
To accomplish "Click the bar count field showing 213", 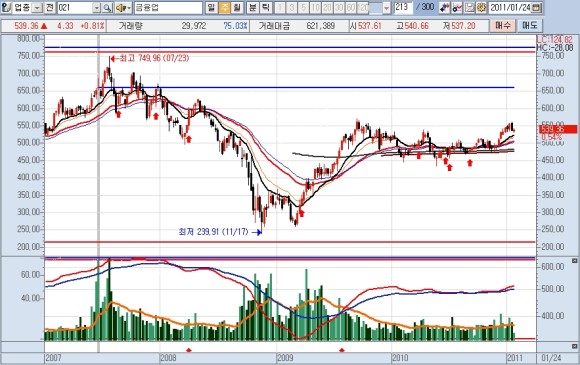I will click(403, 8).
